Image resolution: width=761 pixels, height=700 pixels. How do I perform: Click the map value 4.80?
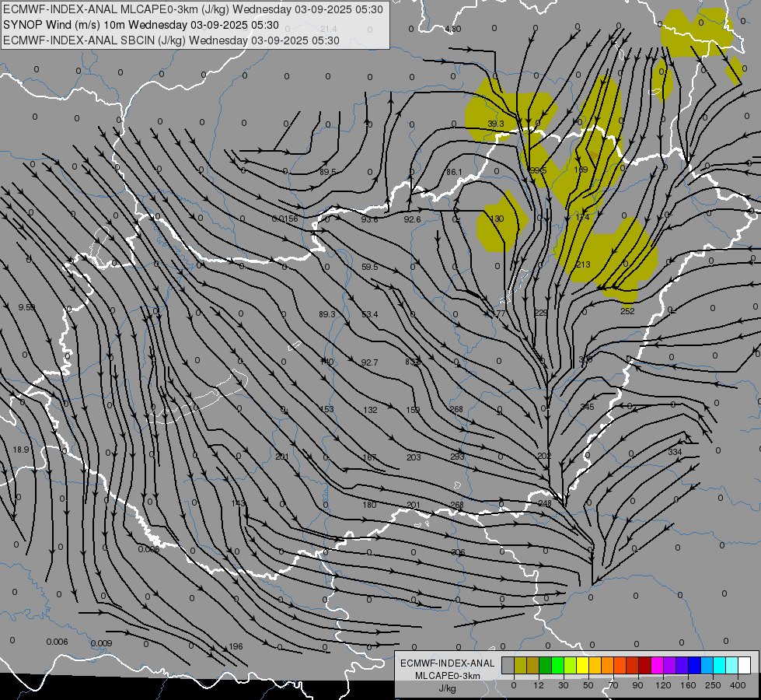[x=453, y=29]
